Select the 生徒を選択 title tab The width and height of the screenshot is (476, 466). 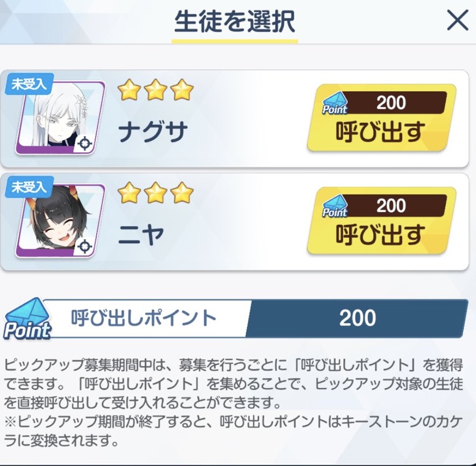pos(235,22)
